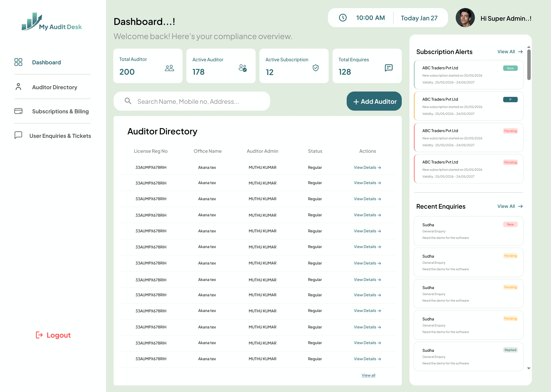551x392 pixels.
Task: Click the Logout exit icon
Action: [39, 335]
